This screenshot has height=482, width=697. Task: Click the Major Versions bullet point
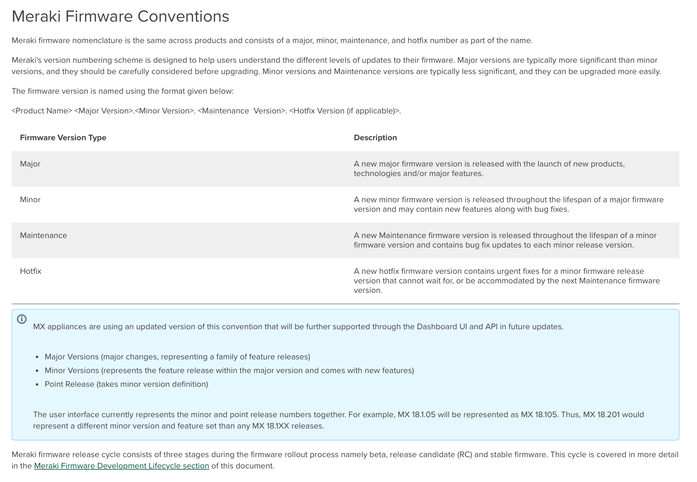[x=178, y=356]
